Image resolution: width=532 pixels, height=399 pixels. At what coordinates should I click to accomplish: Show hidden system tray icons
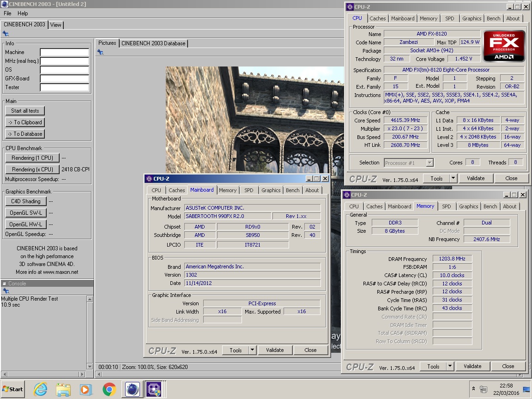473,389
